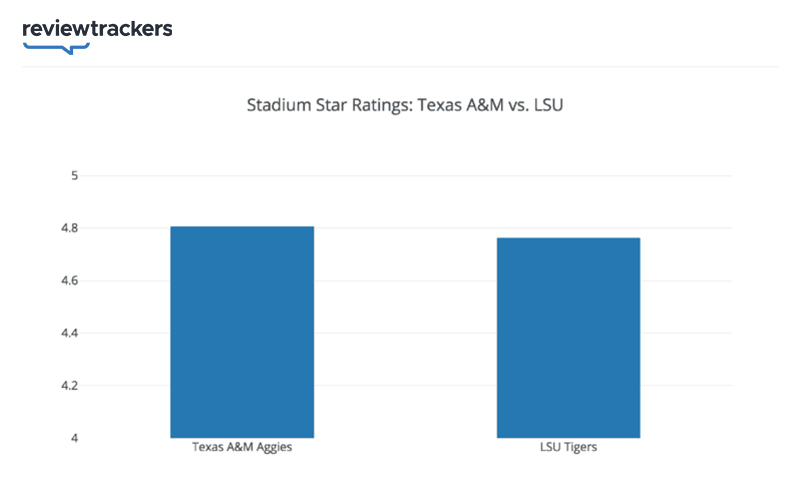Screen dimensions: 800x501
Task: Click the top edge of Aggies bar
Action: click(241, 227)
